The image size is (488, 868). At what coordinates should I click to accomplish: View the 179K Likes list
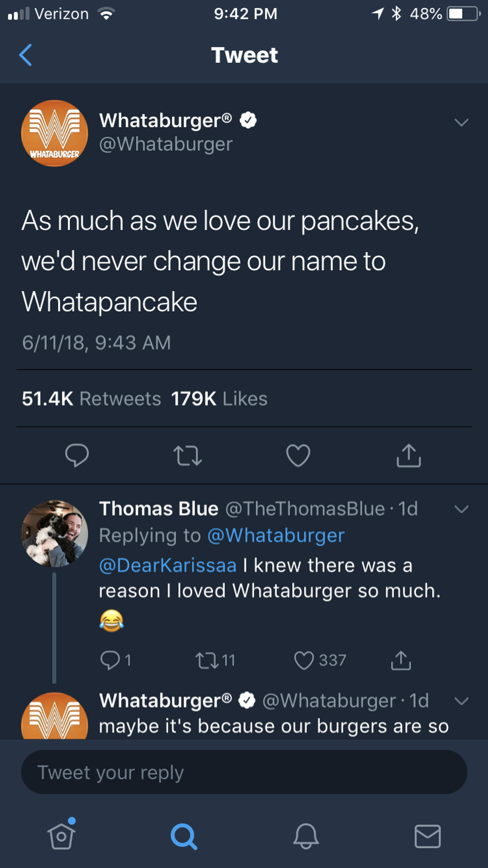(219, 398)
